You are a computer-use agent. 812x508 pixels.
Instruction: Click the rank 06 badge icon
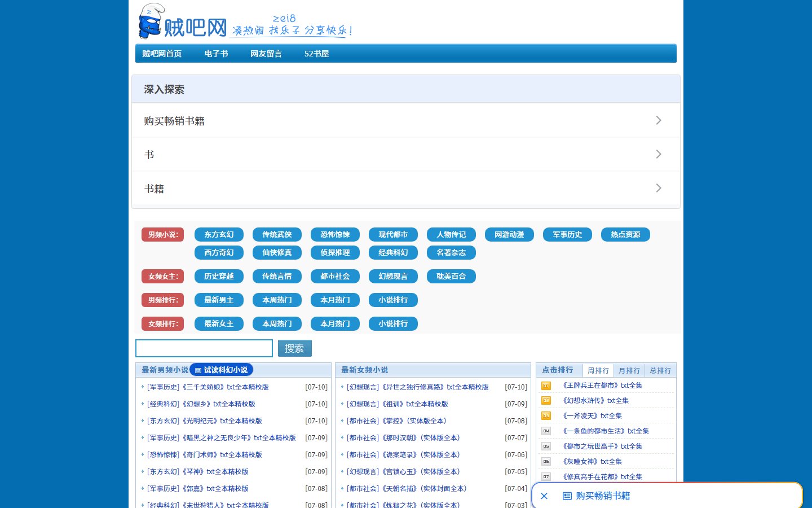pos(546,462)
